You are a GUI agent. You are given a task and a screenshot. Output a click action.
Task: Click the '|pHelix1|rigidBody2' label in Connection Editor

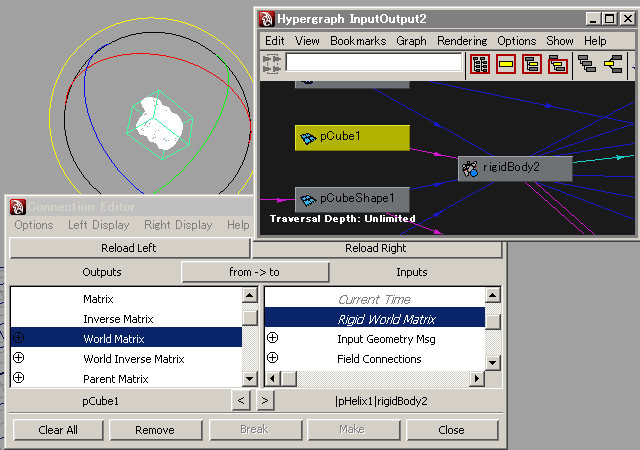pyautogui.click(x=381, y=401)
